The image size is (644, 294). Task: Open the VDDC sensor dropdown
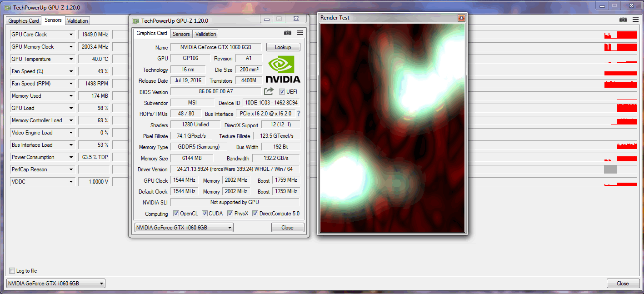click(71, 182)
